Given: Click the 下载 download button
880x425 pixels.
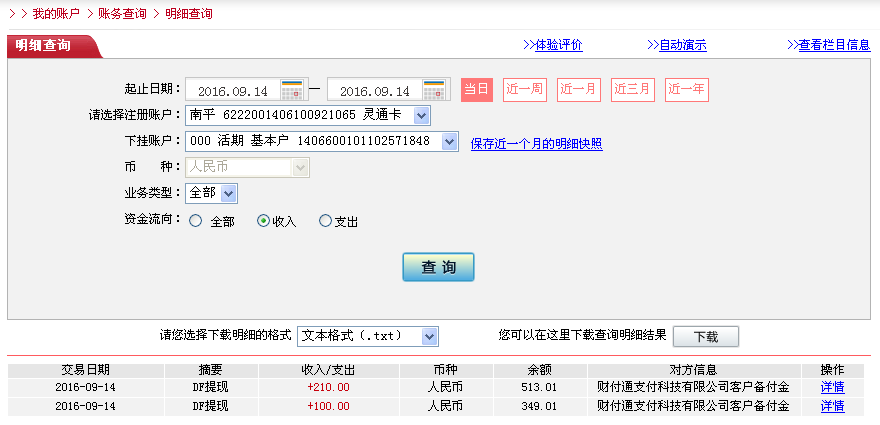Looking at the screenshot, I should 706,337.
